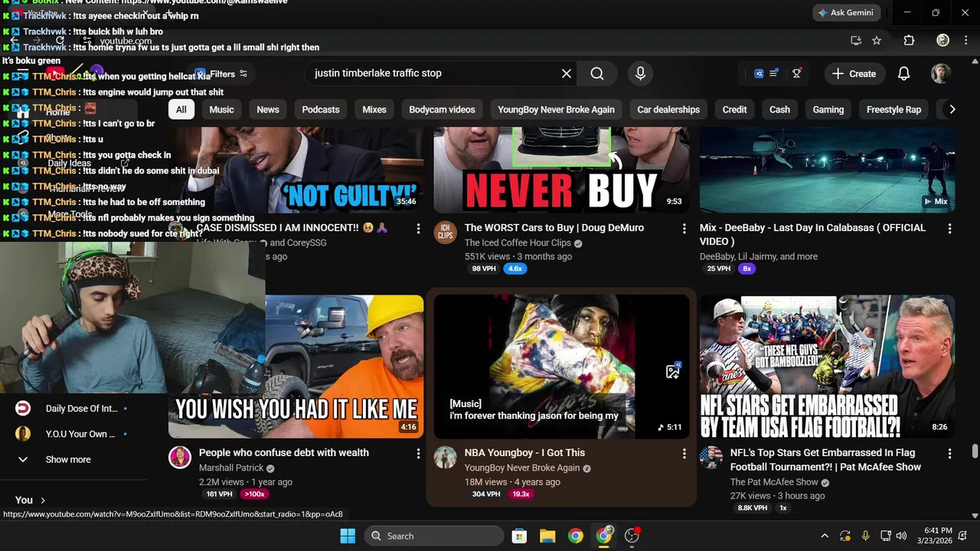The height and width of the screenshot is (551, 980).
Task: Play the NFL STARS GET EMBARRASSED thumbnail
Action: [x=827, y=367]
